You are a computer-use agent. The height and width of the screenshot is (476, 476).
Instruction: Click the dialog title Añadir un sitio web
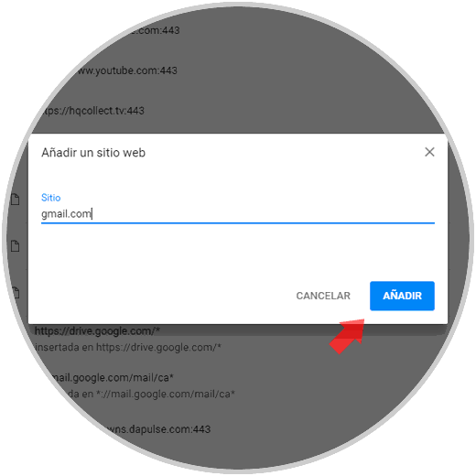click(x=93, y=153)
